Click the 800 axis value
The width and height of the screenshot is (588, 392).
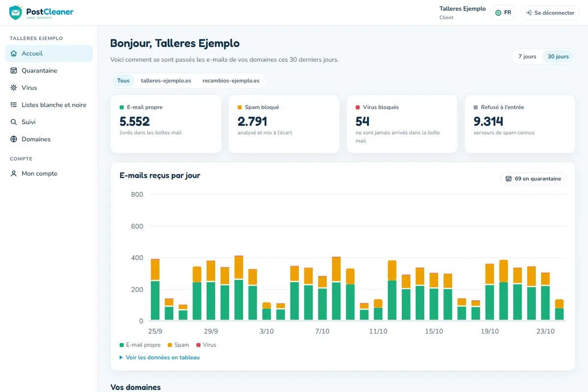tap(137, 195)
